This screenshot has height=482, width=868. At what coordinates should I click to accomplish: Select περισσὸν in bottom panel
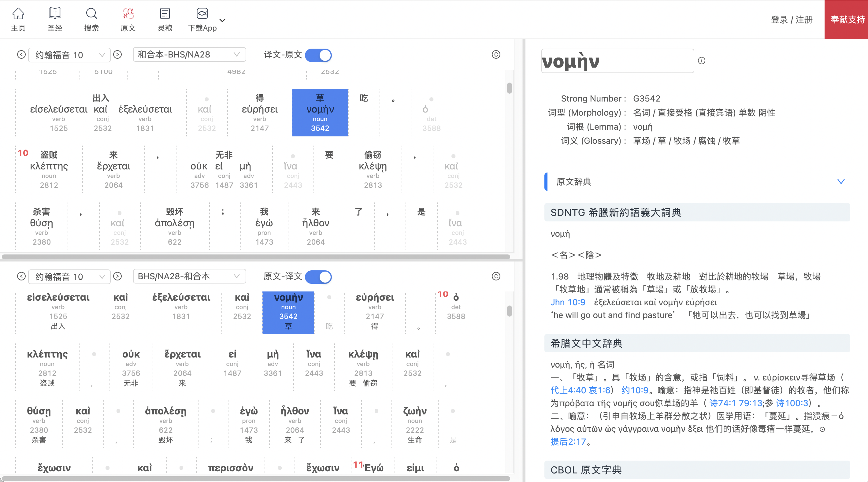(x=231, y=468)
